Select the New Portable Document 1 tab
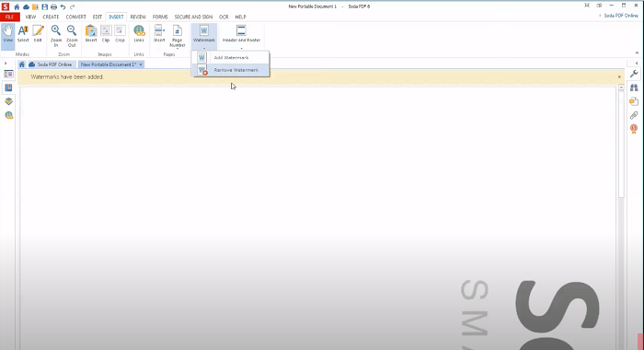 [109, 64]
